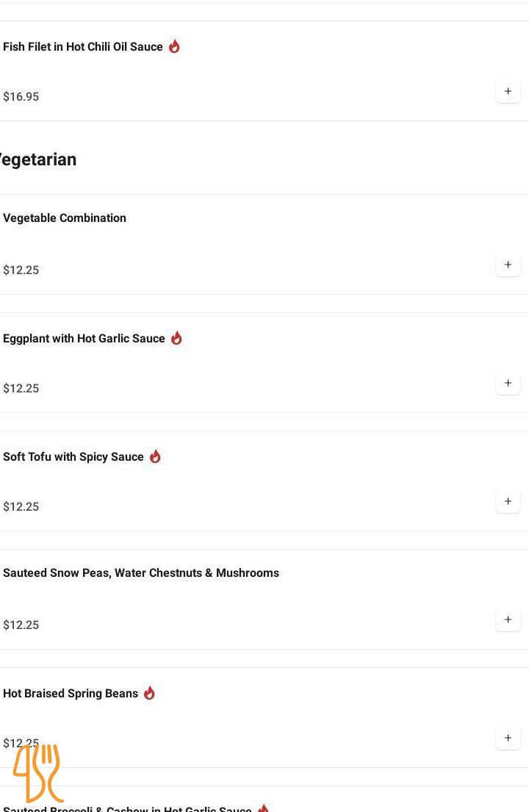The height and width of the screenshot is (812, 529).
Task: Add Fish Filet in Hot Chili Oil Sauce
Action: coord(508,92)
